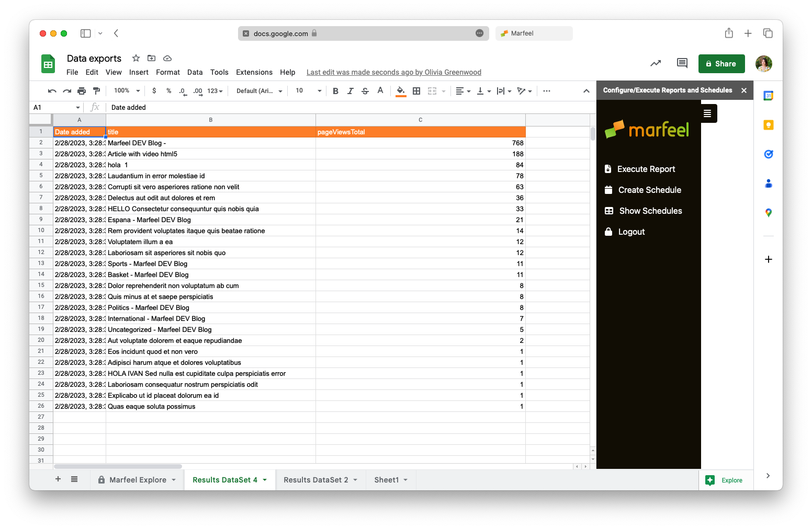Open the last edit history link
812x529 pixels.
[393, 72]
